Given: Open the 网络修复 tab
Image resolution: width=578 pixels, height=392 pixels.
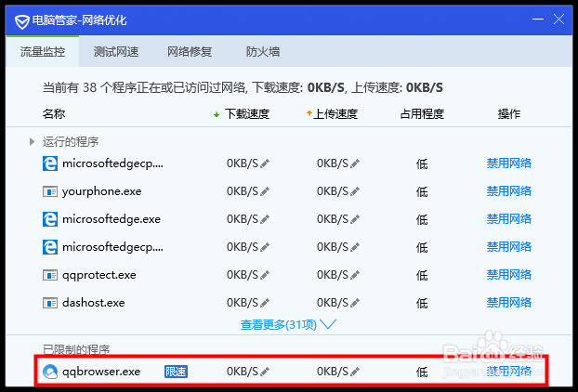Looking at the screenshot, I should point(190,52).
